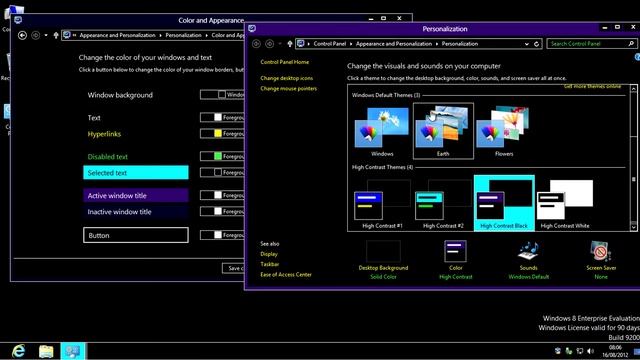Open recent locations dropdown in Color and Appearance
The height and width of the screenshot is (360, 640).
[x=46, y=36]
